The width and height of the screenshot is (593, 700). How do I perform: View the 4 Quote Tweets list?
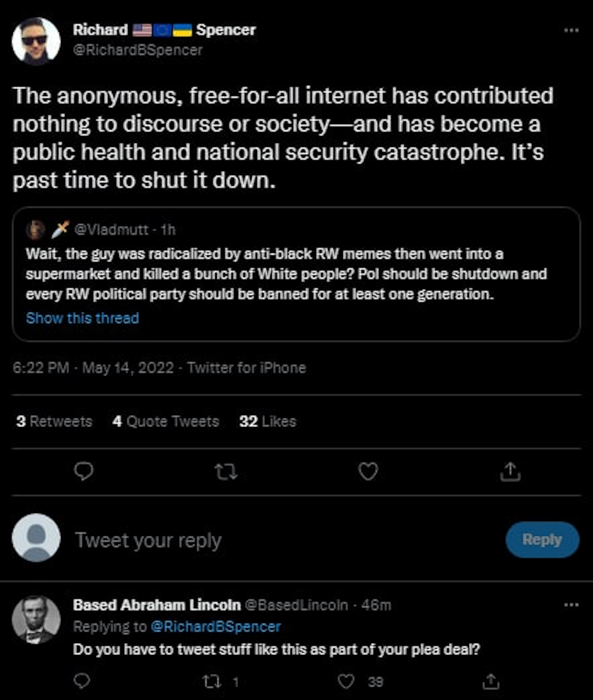[x=166, y=421]
